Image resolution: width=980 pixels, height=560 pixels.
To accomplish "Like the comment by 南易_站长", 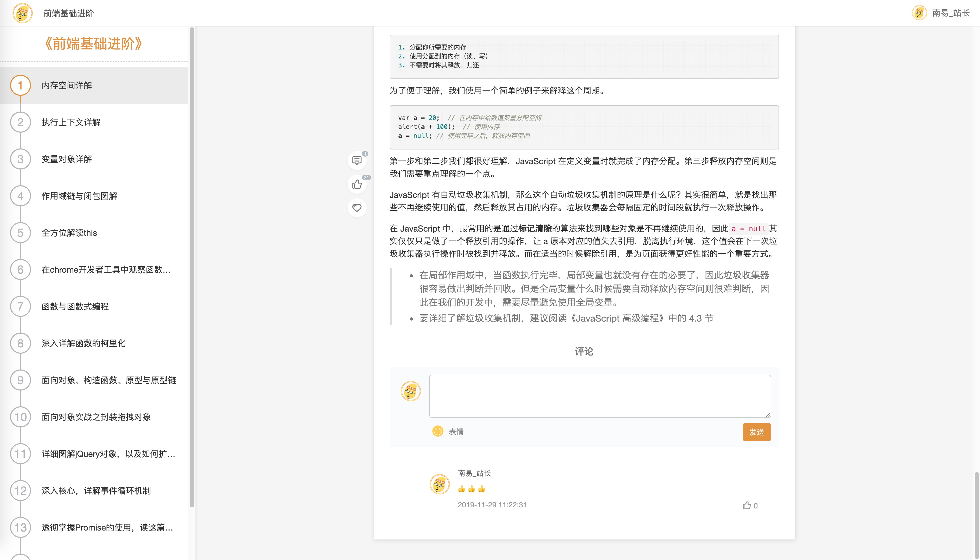I will [x=747, y=505].
